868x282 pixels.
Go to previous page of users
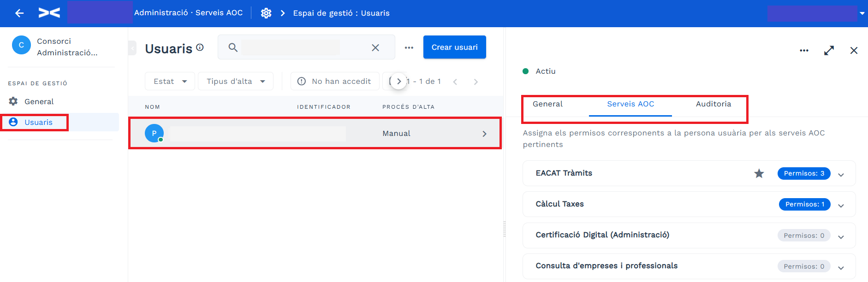click(x=455, y=82)
